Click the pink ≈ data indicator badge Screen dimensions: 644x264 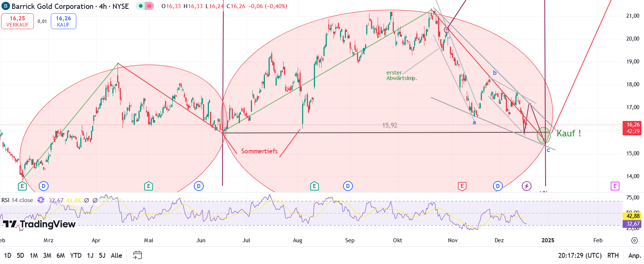click(x=149, y=6)
